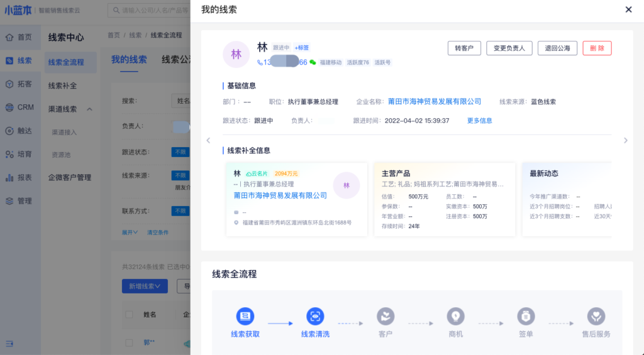Collapse the 渠道线索 menu group
Image resolution: width=644 pixels, height=355 pixels.
89,109
